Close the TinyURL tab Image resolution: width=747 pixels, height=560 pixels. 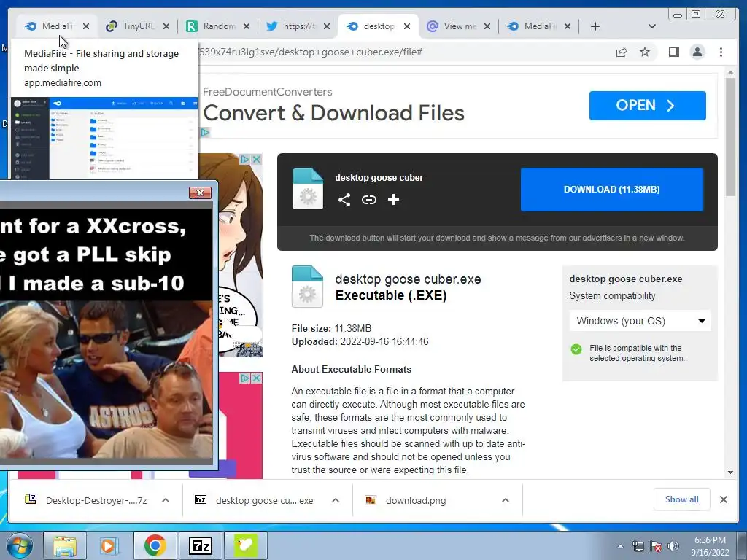(166, 27)
